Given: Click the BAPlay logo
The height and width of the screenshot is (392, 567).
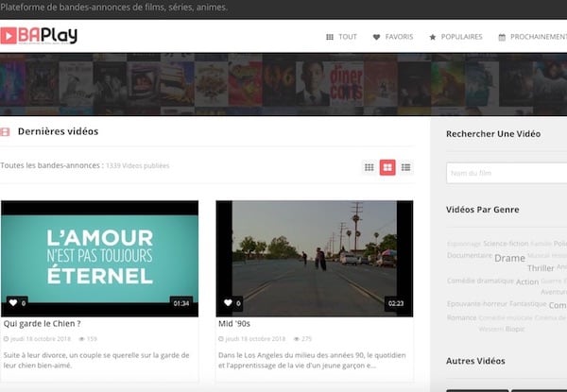Looking at the screenshot, I should pos(39,35).
